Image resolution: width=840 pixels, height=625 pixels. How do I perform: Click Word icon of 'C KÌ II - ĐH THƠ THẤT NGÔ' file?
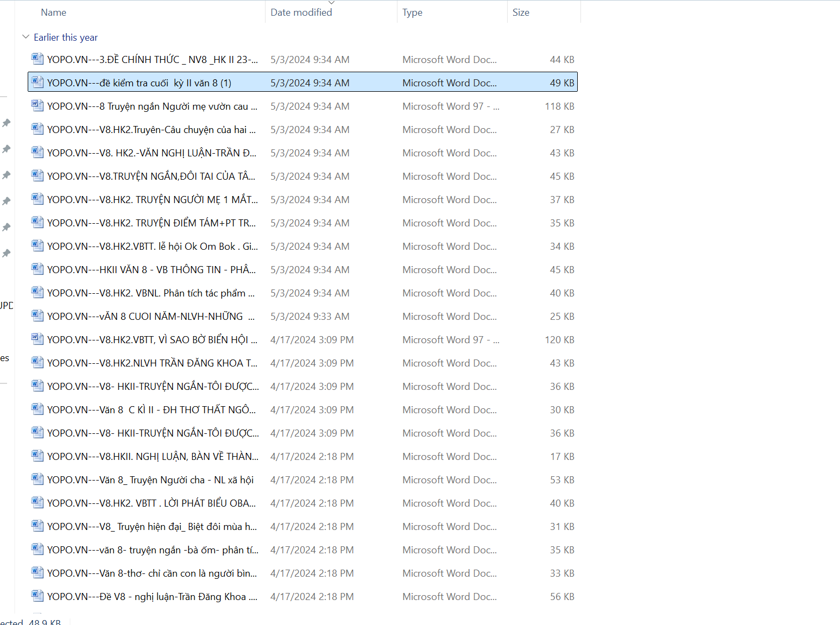click(x=37, y=409)
